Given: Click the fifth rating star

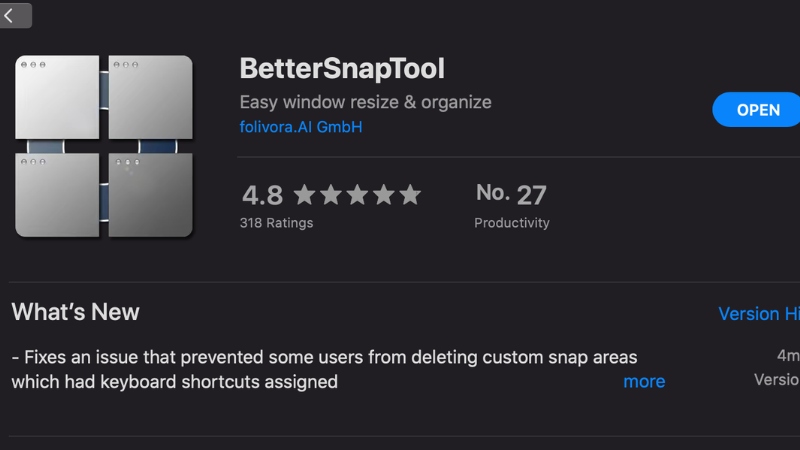Looking at the screenshot, I should [409, 194].
